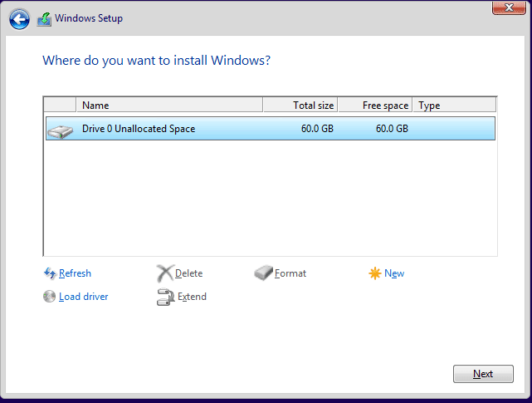
Task: Click the Refresh link
Action: tap(76, 273)
